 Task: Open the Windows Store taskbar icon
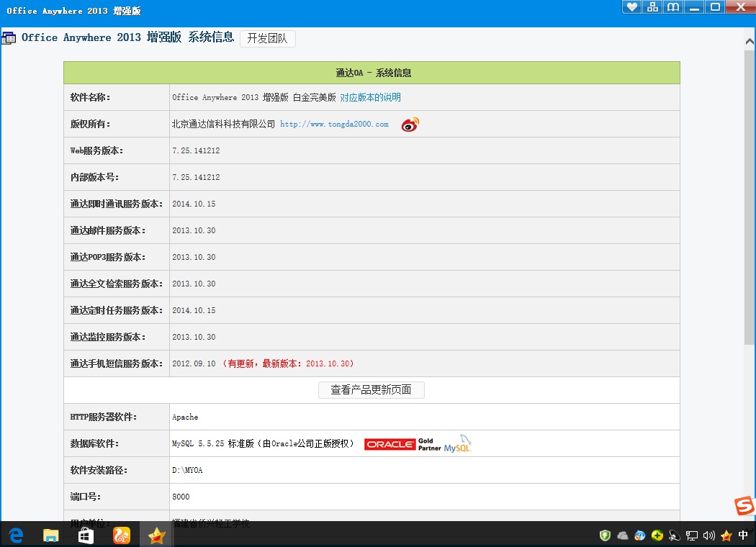pyautogui.click(x=86, y=535)
